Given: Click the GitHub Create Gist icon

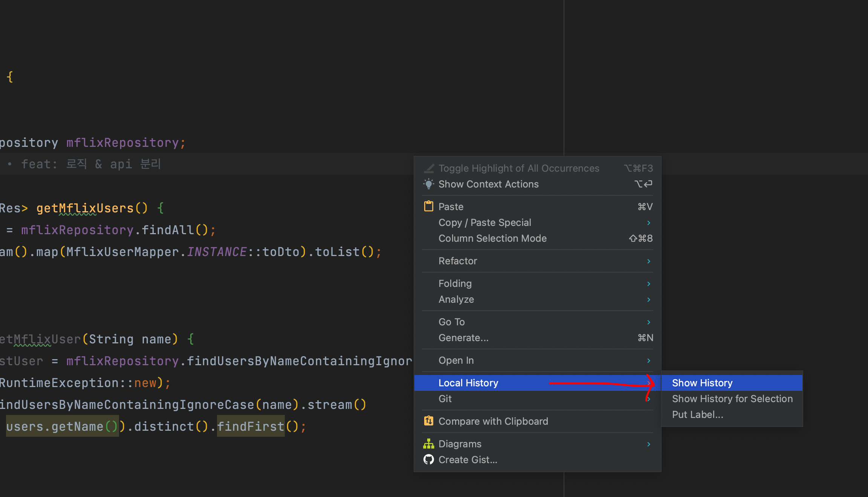Looking at the screenshot, I should coord(428,460).
